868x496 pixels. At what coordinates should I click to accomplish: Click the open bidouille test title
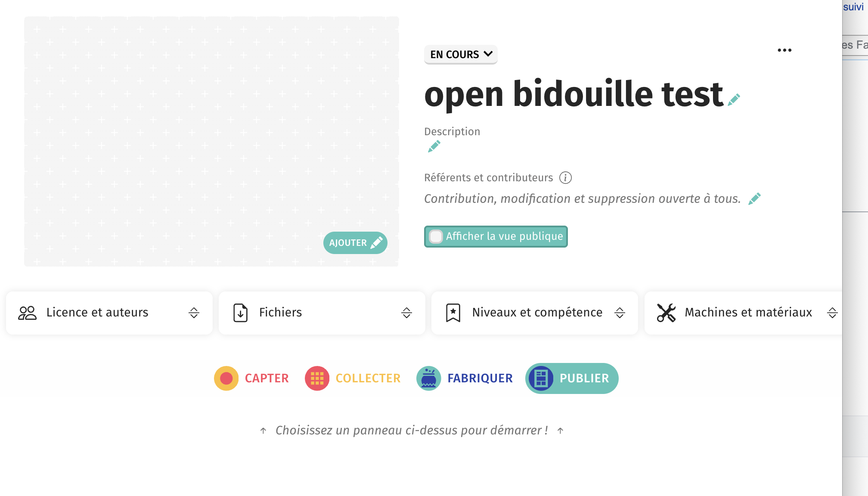click(x=573, y=94)
